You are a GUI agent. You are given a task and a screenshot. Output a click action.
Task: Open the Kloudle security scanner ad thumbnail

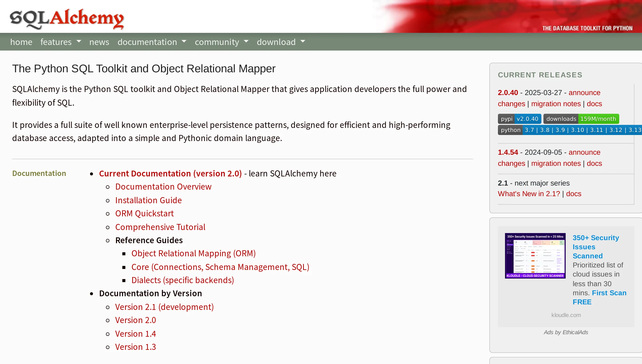(x=535, y=256)
